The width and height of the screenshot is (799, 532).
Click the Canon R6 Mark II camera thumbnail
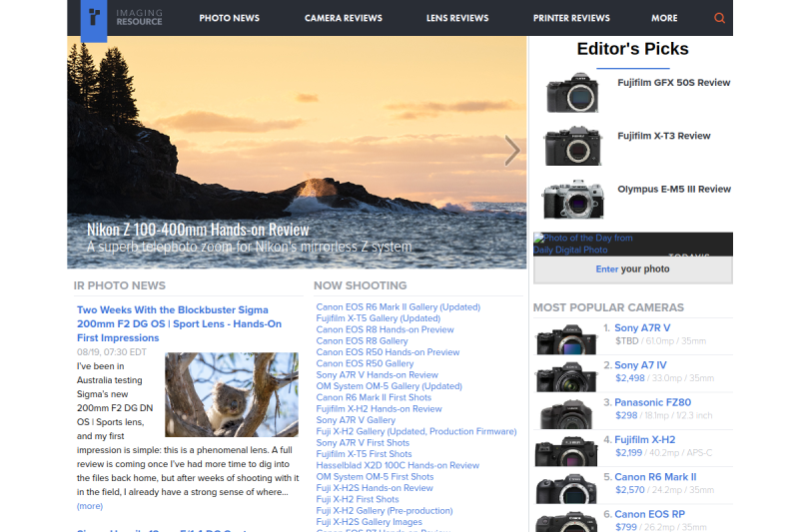tap(566, 488)
